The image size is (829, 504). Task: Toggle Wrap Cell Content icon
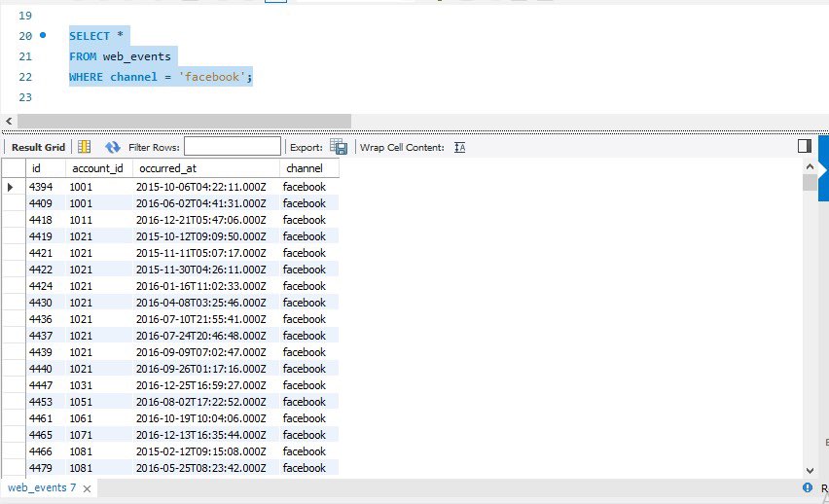[460, 148]
